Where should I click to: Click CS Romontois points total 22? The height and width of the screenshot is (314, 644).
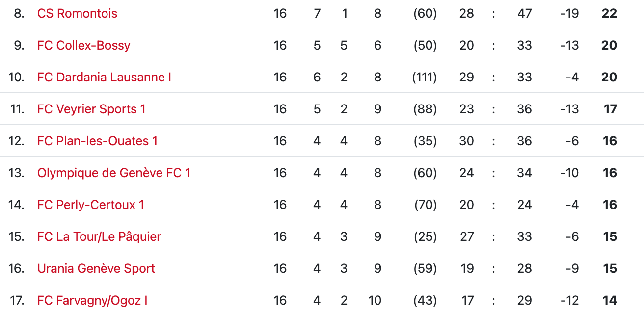click(609, 13)
